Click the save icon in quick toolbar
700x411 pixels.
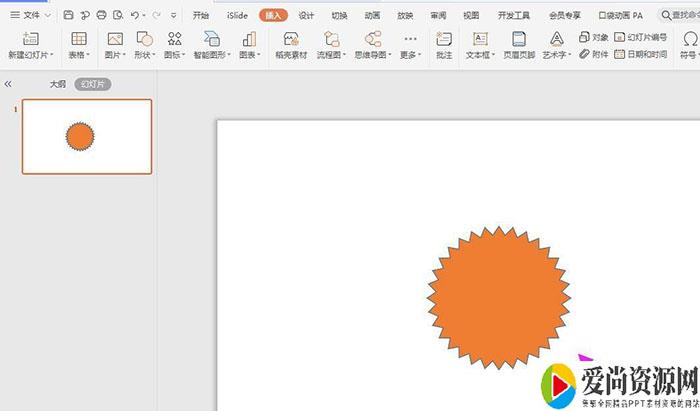(68, 16)
